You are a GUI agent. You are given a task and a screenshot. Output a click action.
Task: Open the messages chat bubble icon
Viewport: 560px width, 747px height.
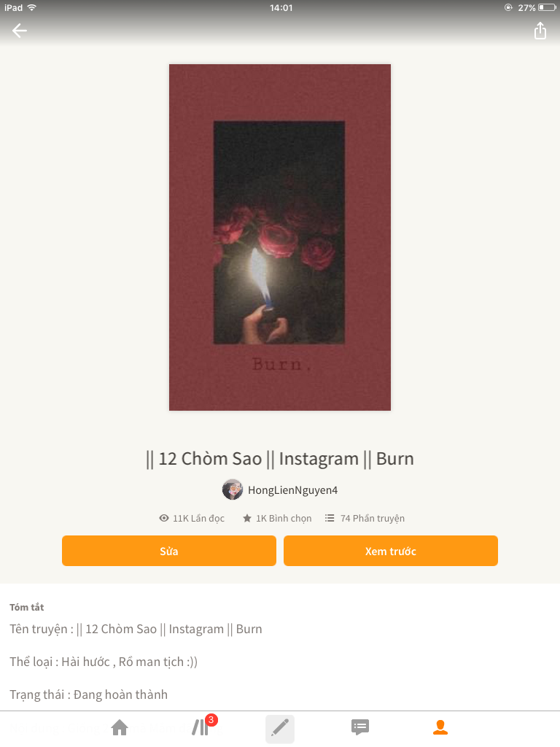point(360,727)
